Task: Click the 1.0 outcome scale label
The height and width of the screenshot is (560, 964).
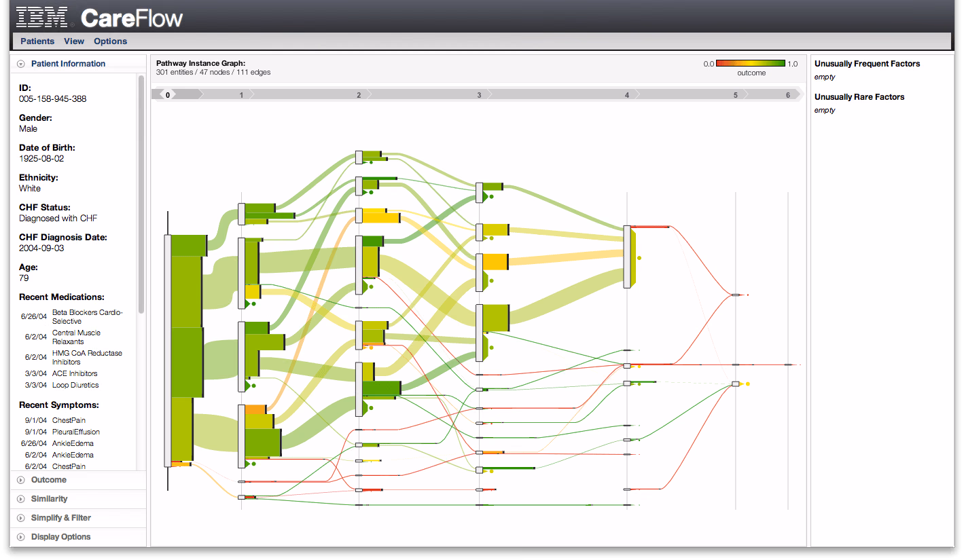Action: [793, 64]
